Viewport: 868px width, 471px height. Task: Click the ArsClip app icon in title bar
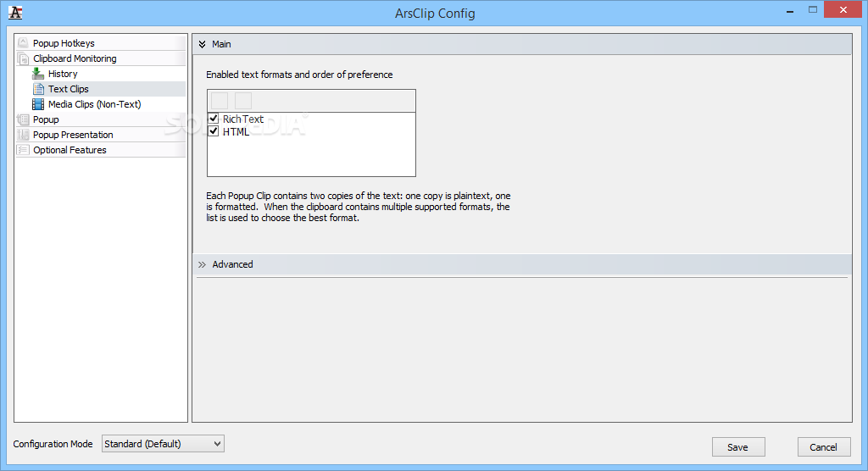[x=15, y=13]
